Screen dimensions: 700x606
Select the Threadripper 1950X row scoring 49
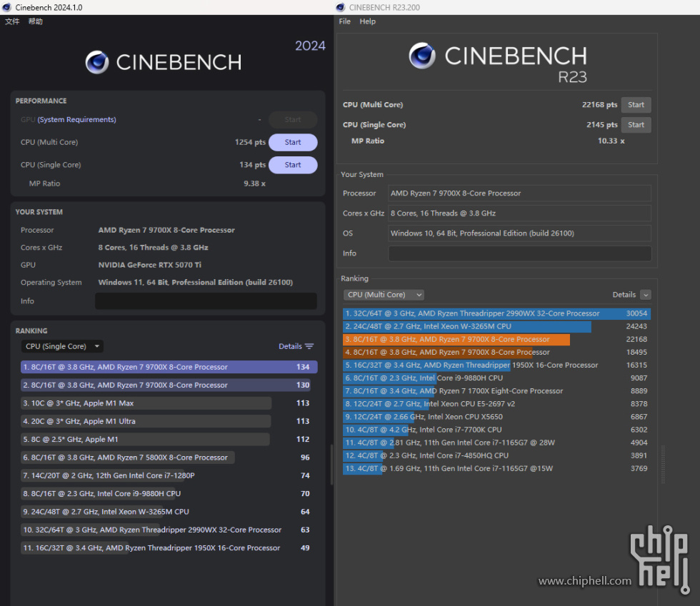pos(169,548)
